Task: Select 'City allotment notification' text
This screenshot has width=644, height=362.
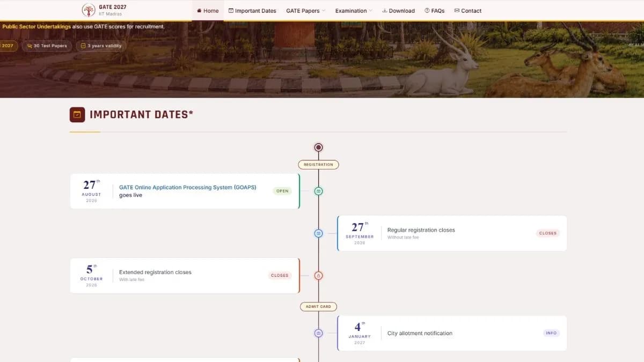Action: pos(420,333)
